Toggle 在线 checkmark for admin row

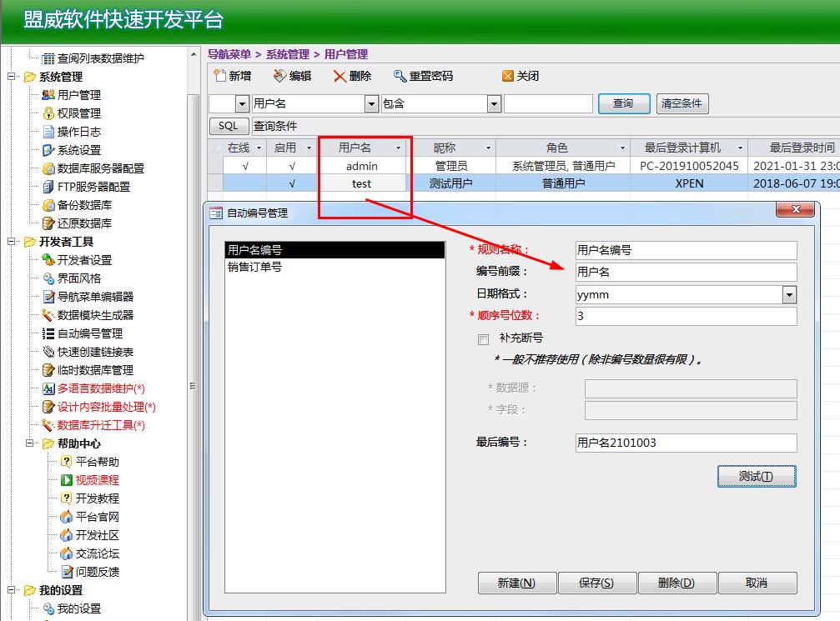pyautogui.click(x=244, y=166)
